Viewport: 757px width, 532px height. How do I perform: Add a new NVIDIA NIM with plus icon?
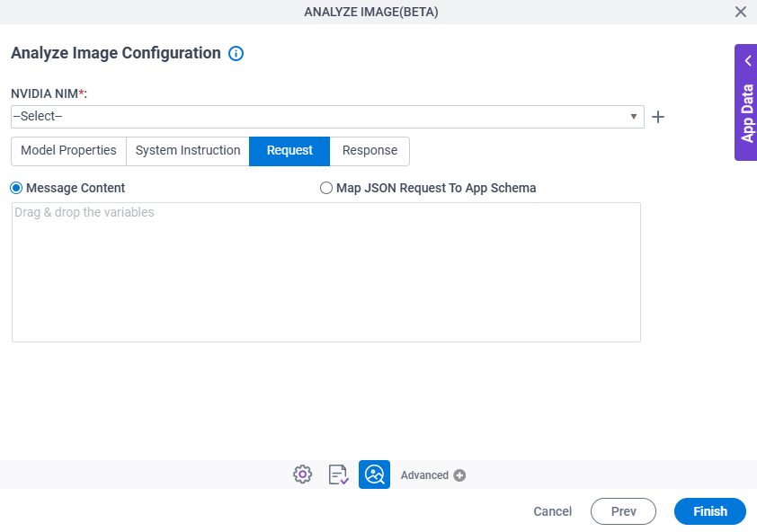coord(657,117)
